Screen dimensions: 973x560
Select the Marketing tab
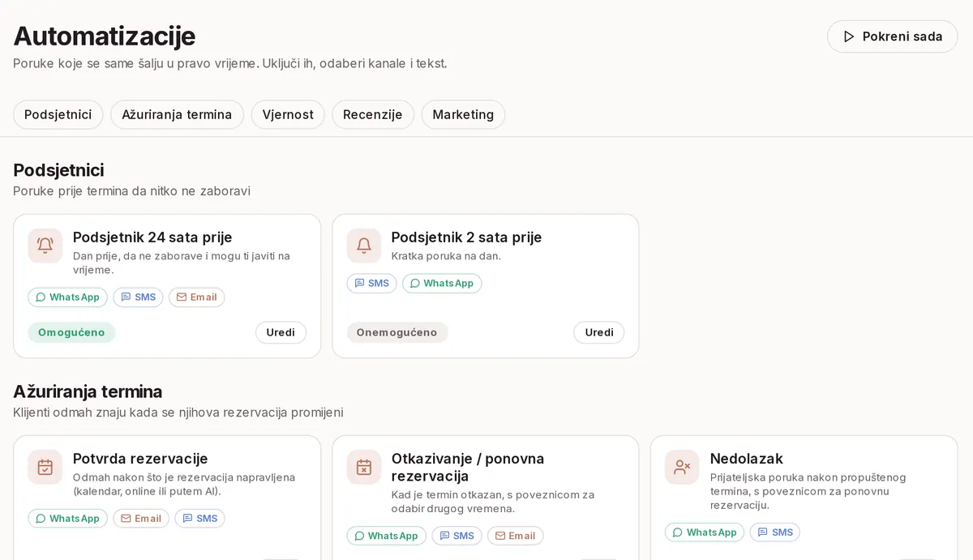pos(463,114)
